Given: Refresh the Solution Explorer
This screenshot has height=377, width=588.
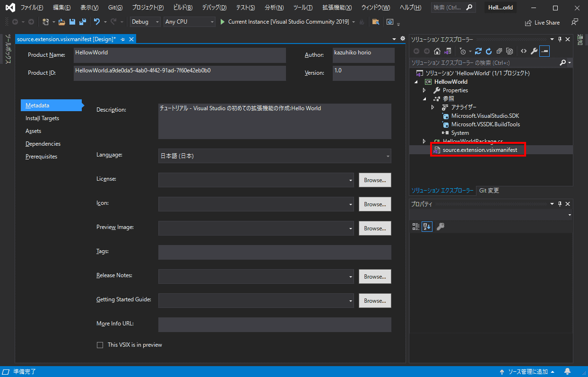Looking at the screenshot, I should point(489,51).
